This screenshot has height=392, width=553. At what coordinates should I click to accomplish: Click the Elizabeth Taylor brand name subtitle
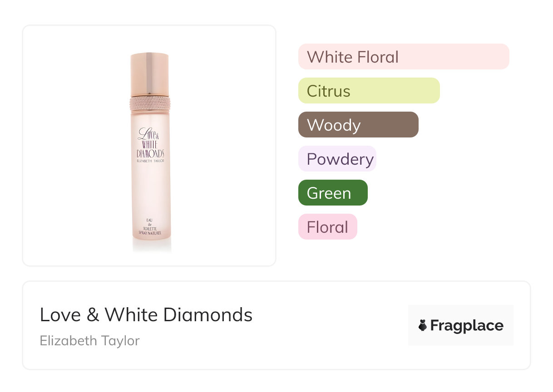(x=89, y=340)
